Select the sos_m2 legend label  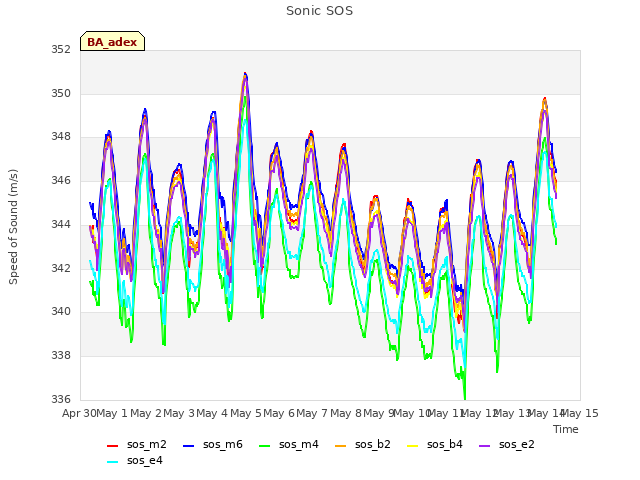(147, 444)
